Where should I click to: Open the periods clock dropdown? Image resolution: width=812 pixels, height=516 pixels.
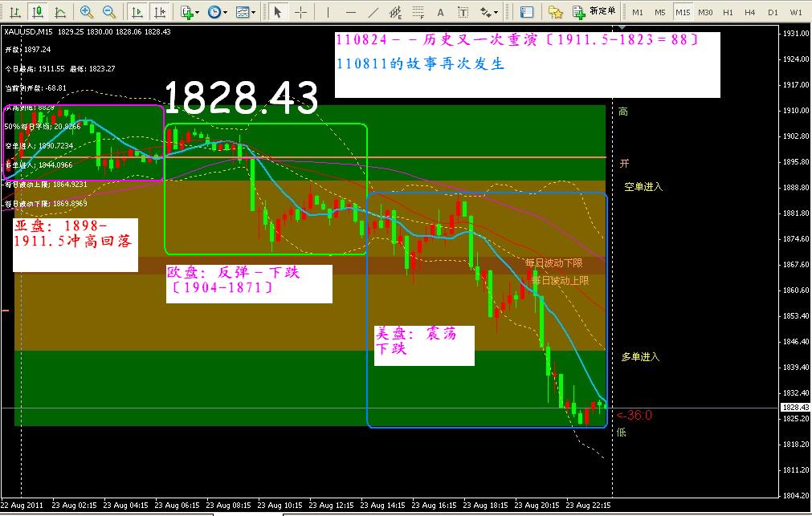pyautogui.click(x=217, y=12)
